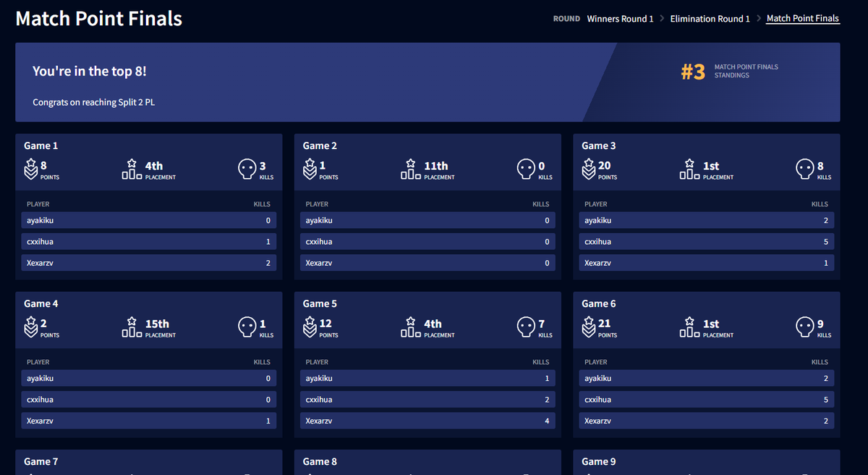Click the chevron after Winners Round 1
The image size is (868, 475).
tap(662, 19)
